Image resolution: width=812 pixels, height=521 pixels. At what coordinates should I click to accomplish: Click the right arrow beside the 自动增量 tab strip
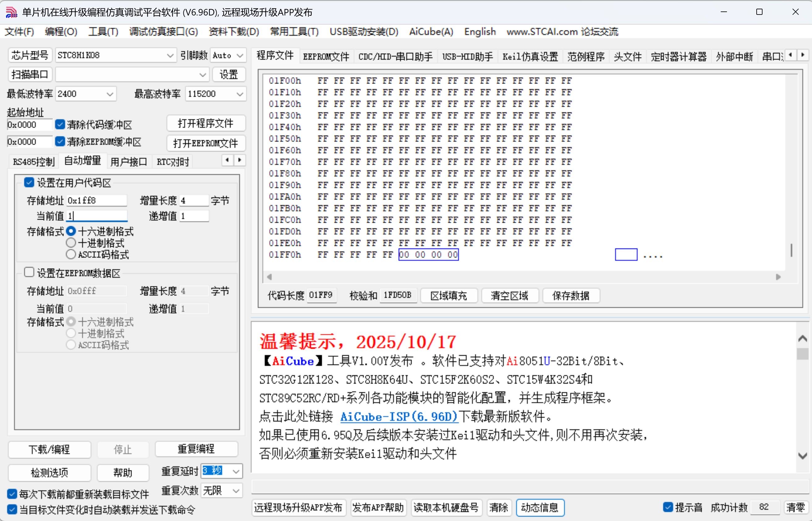click(240, 160)
